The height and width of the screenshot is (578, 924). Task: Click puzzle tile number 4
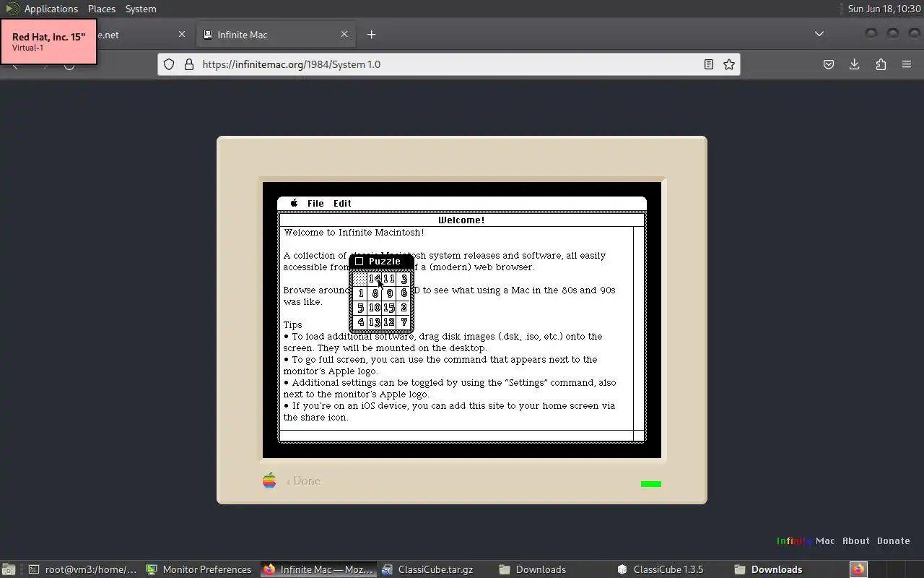click(360, 322)
